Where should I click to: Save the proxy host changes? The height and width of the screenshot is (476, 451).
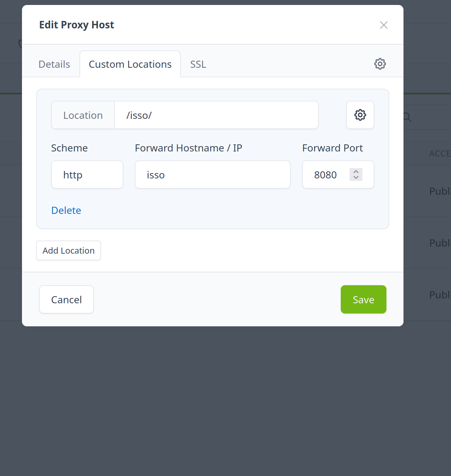(x=363, y=300)
